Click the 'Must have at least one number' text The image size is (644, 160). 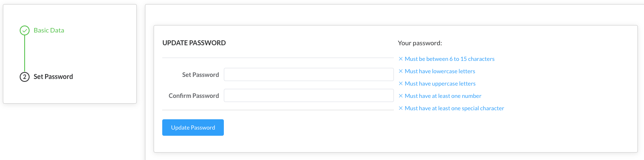click(443, 96)
